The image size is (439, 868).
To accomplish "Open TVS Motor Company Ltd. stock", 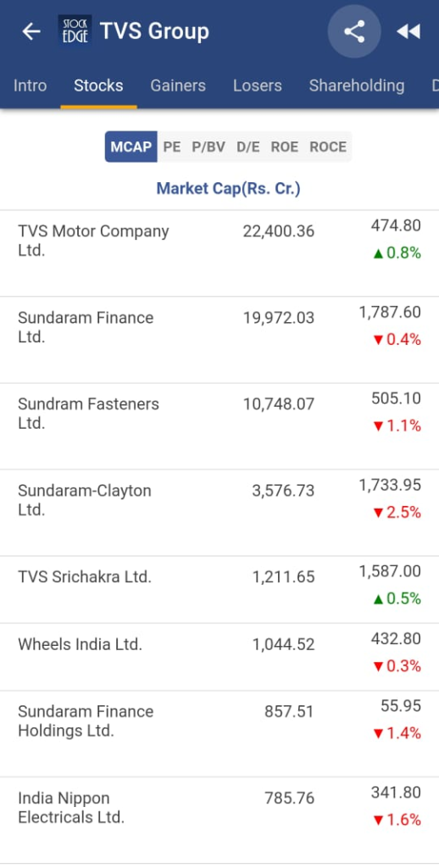I will coord(219,253).
